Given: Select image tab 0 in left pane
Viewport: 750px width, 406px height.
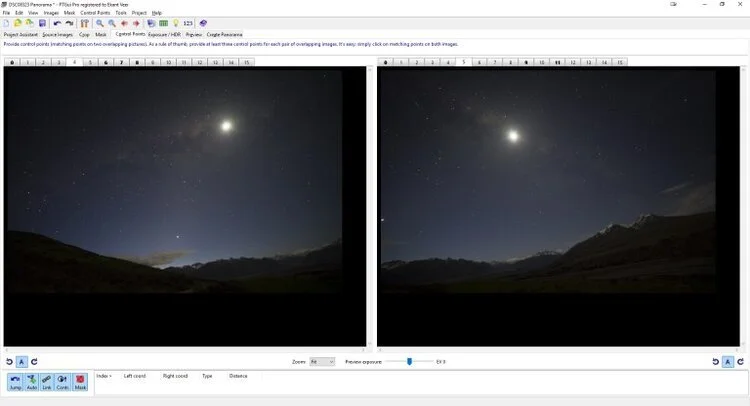Looking at the screenshot, I should tap(12, 62).
